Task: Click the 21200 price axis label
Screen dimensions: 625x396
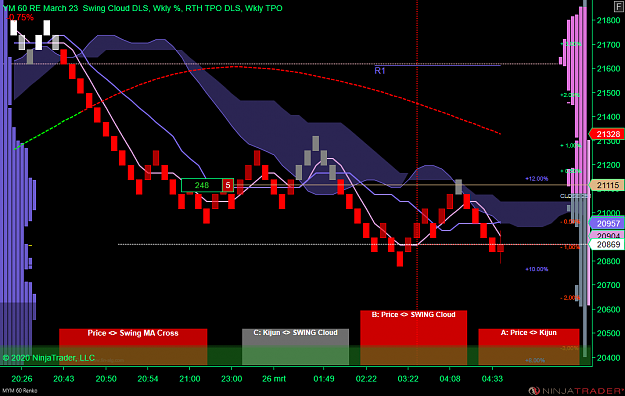Action: click(608, 165)
